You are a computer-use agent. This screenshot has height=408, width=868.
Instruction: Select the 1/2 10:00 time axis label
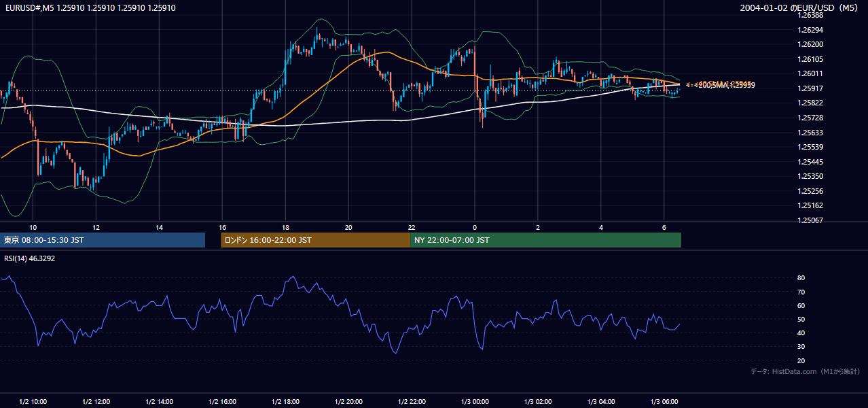pos(33,402)
